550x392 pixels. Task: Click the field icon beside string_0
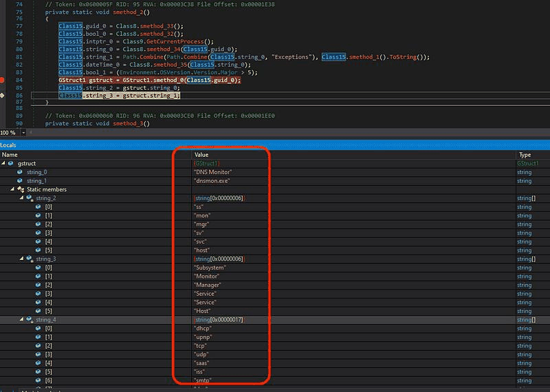(x=20, y=172)
